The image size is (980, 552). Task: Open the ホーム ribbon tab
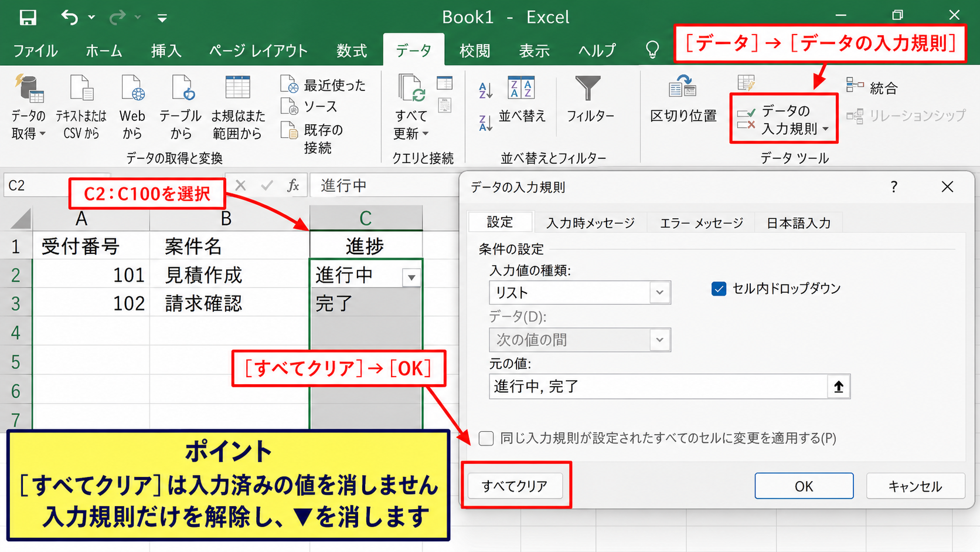tap(104, 51)
